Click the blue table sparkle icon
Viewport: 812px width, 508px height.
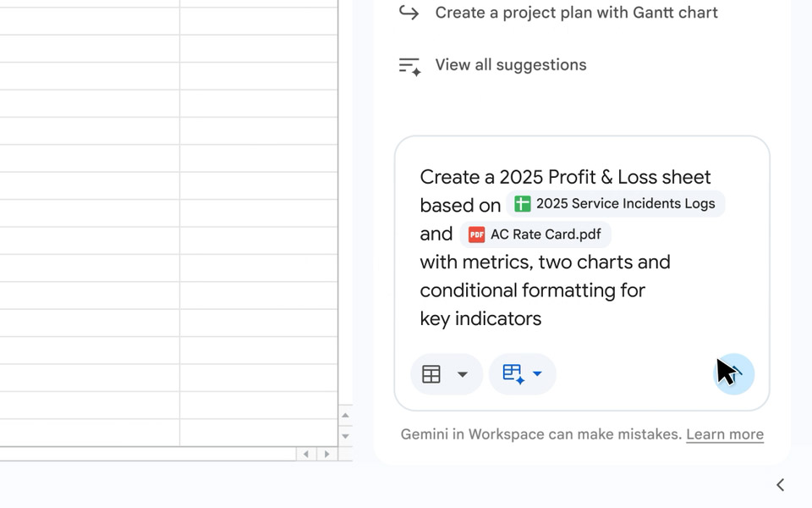pyautogui.click(x=513, y=374)
